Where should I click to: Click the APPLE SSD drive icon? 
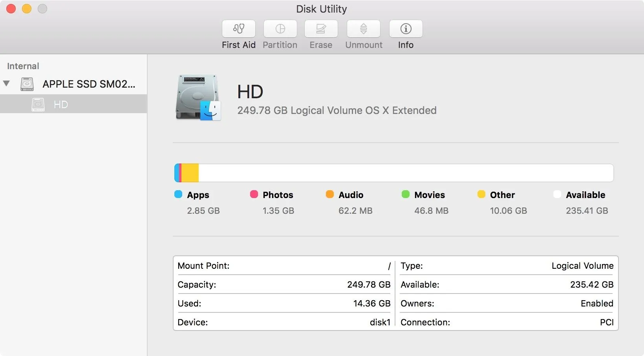click(27, 84)
